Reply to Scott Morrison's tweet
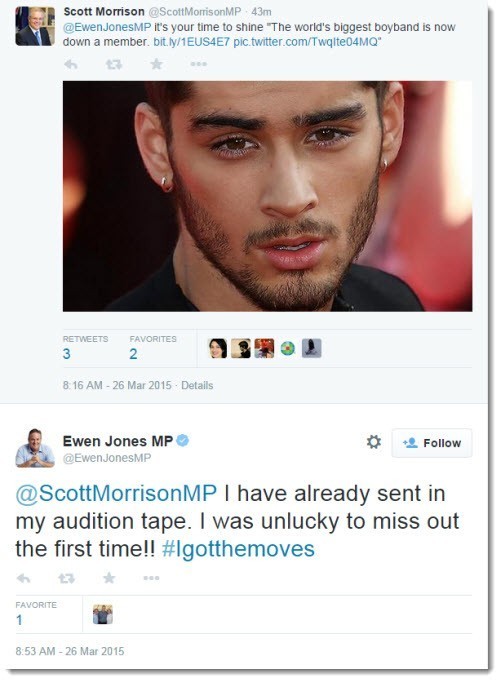 coord(71,65)
